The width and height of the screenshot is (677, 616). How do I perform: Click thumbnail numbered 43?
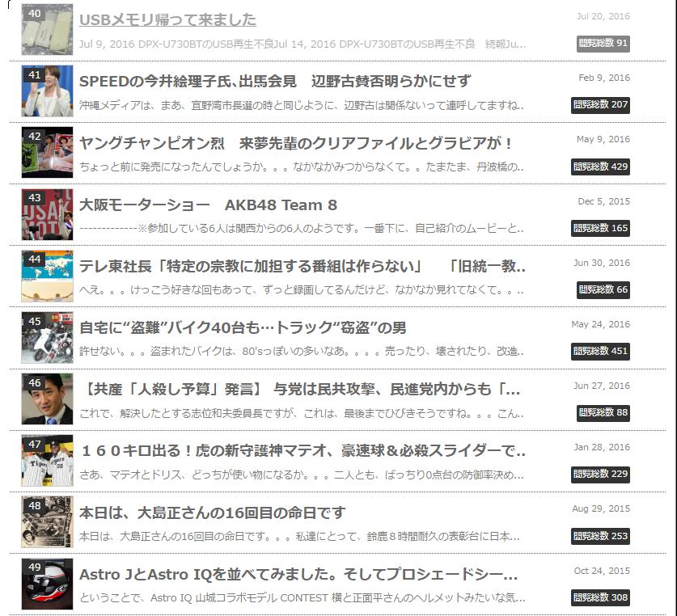47,214
